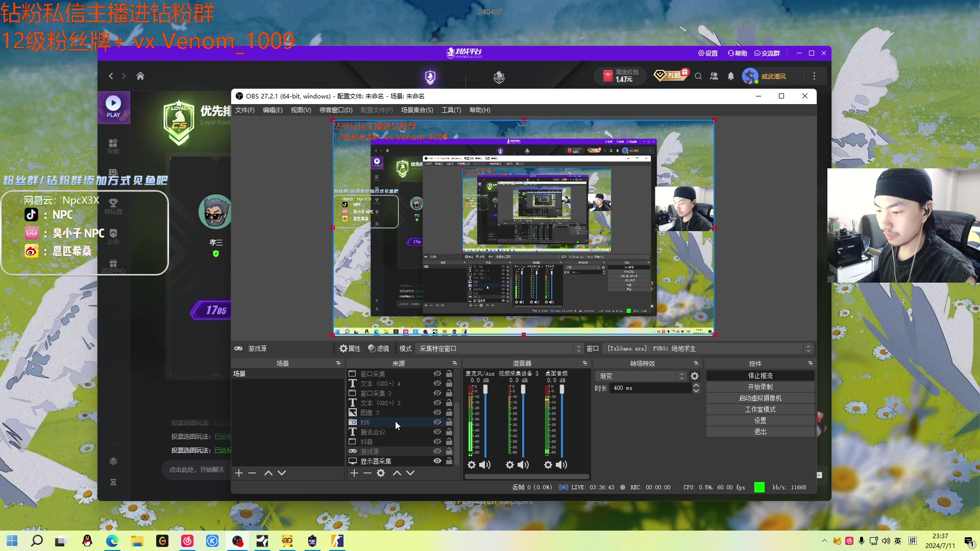Toggle visibility of 腾讯会议 source
The height and width of the screenshot is (551, 980).
437,432
